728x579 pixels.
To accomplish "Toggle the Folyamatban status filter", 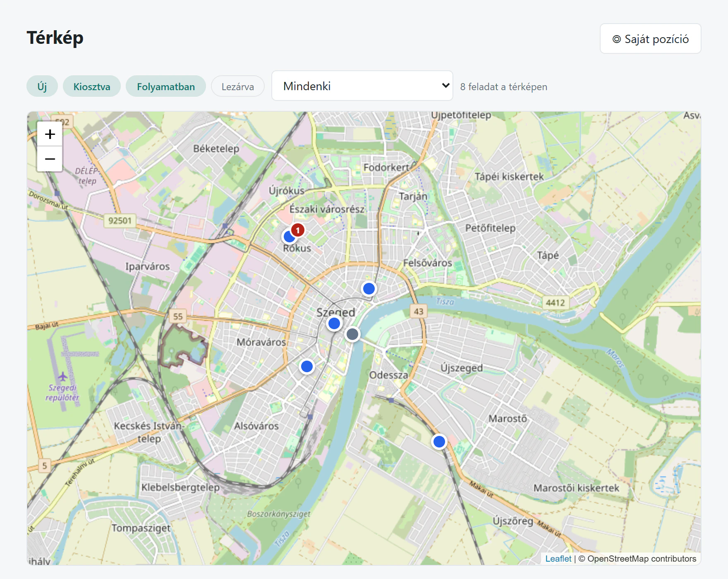I will (x=166, y=86).
